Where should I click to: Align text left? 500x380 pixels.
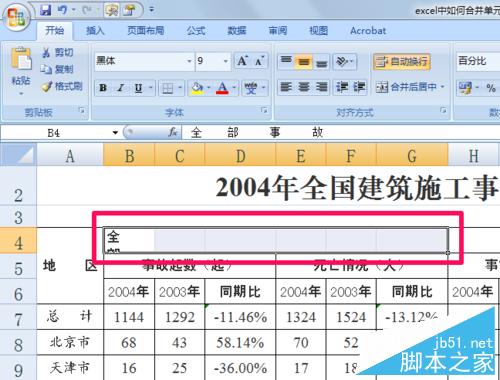pos(286,87)
